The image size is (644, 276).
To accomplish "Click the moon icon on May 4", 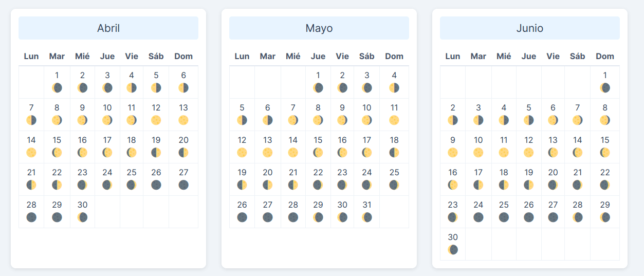I will pos(394,88).
